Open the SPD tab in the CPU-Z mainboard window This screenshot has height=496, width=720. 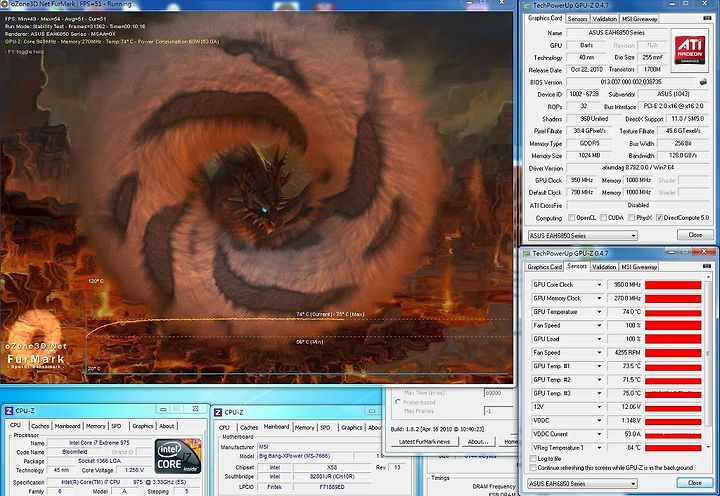coord(325,427)
